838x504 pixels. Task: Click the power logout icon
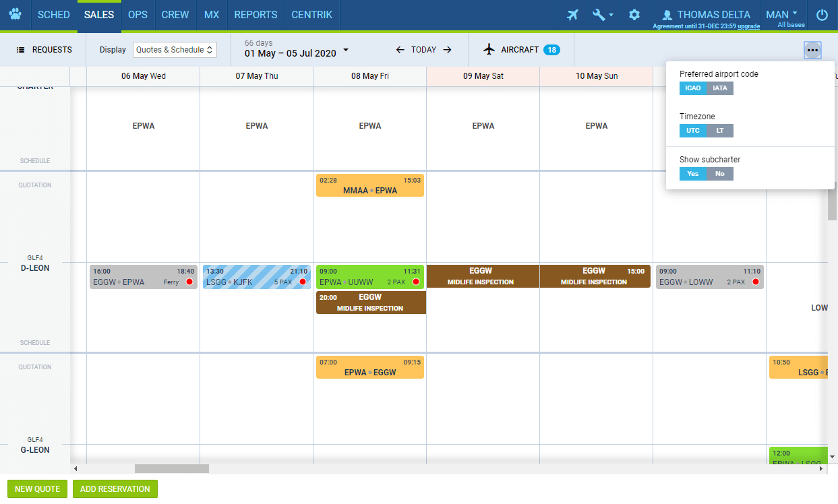(x=822, y=15)
